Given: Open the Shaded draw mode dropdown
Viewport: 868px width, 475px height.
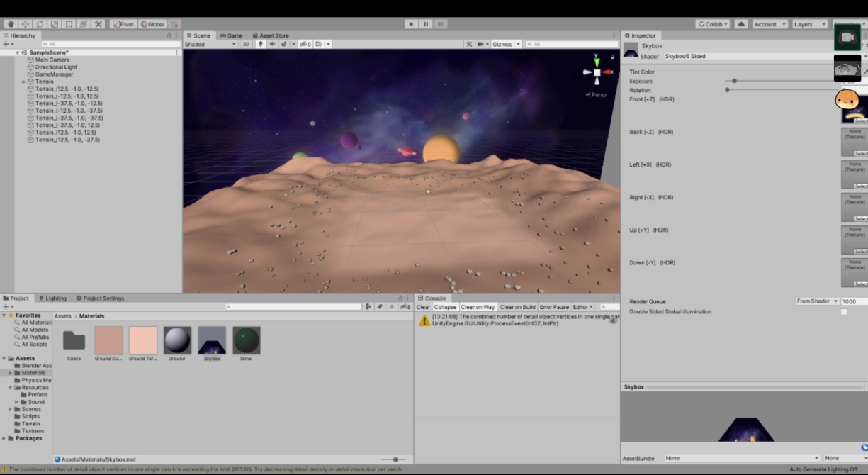Looking at the screenshot, I should (210, 44).
